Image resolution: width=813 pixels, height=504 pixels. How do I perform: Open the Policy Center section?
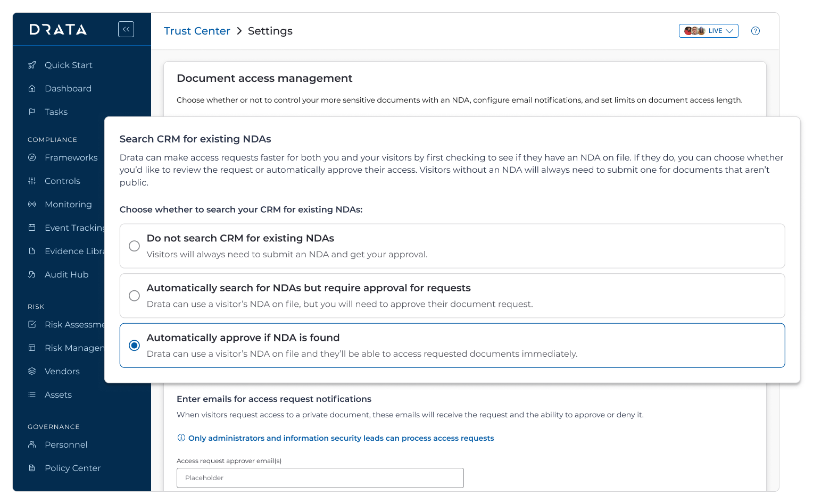72,468
